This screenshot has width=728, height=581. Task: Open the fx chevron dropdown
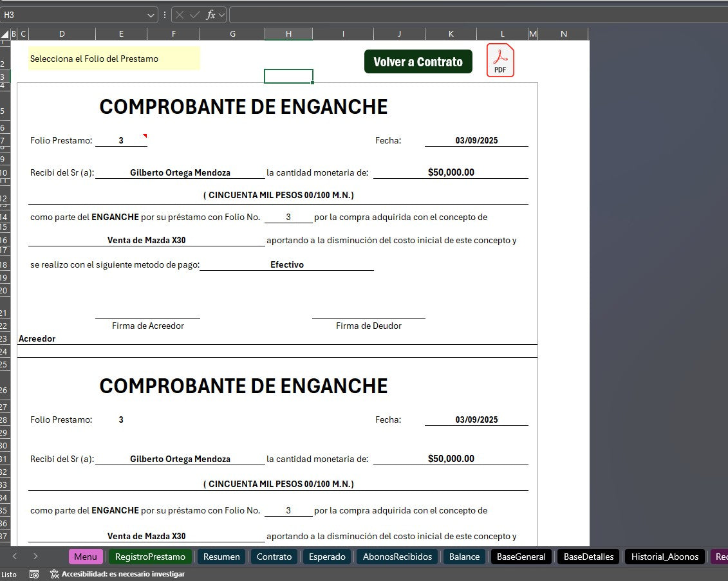point(221,15)
